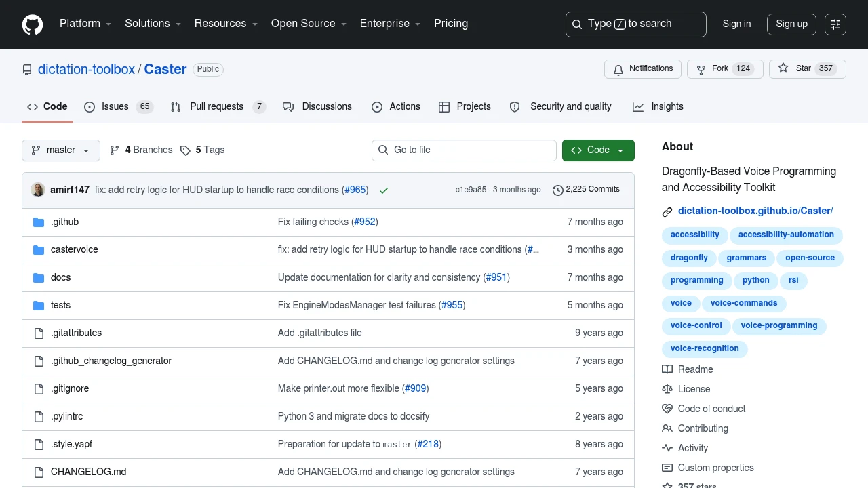Click the CHANGELOG.md file icon
868x488 pixels.
coord(39,472)
